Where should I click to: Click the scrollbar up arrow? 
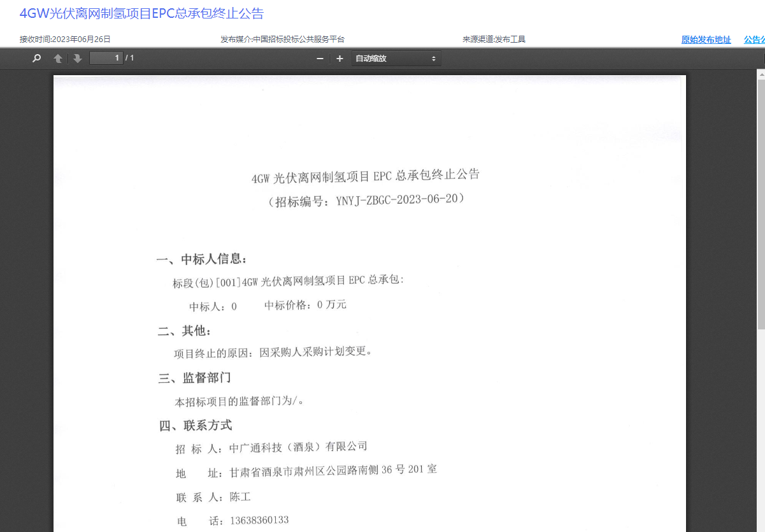point(761,75)
